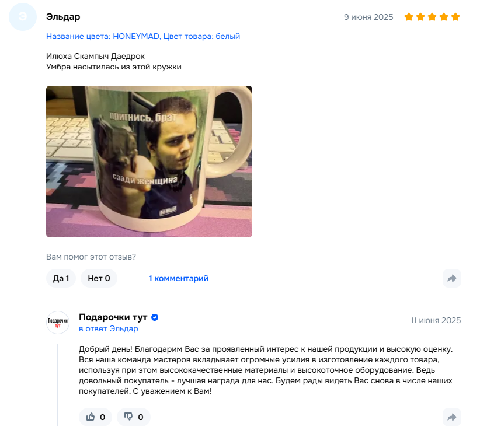The width and height of the screenshot is (487, 448).
Task: Dislike the seller reply with thumbs-down
Action: (134, 417)
